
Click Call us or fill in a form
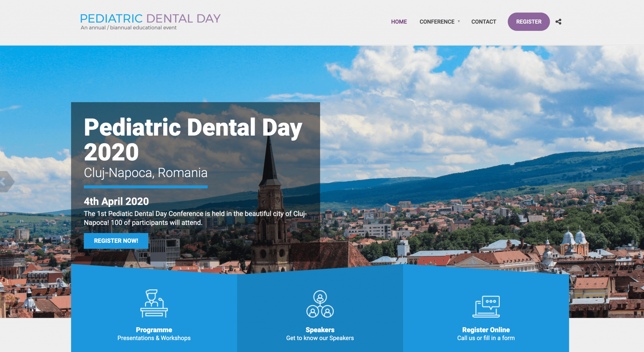pyautogui.click(x=486, y=338)
